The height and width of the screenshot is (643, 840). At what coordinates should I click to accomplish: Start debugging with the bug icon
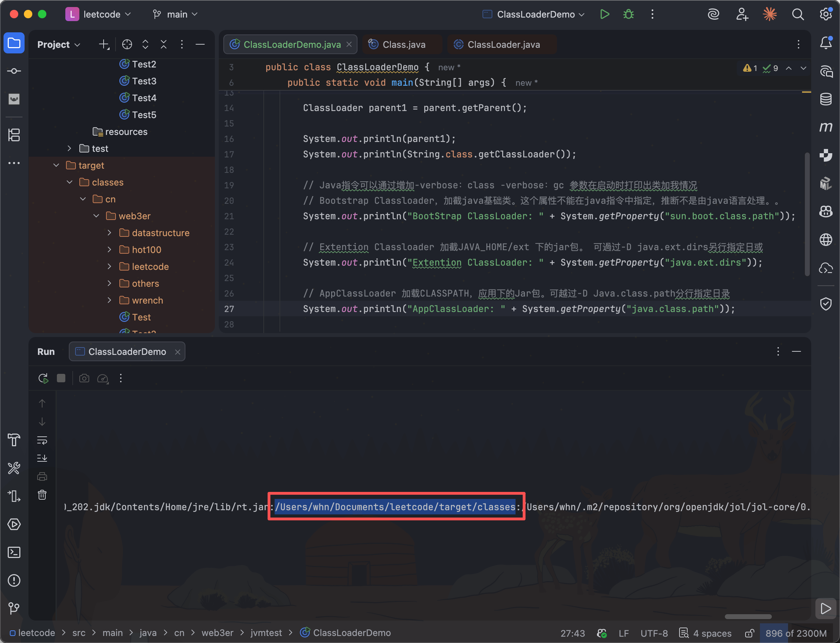coord(629,14)
